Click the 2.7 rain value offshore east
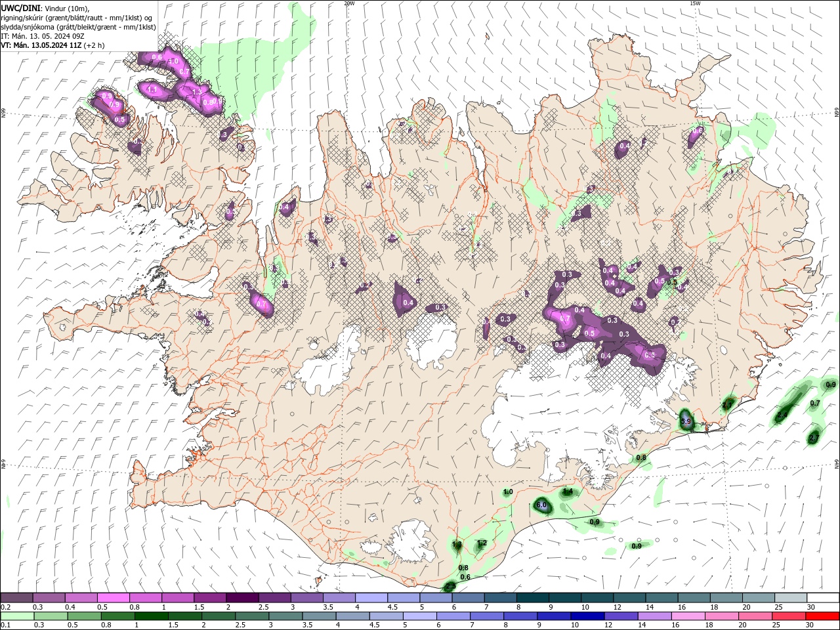The height and width of the screenshot is (630, 840). (814, 437)
